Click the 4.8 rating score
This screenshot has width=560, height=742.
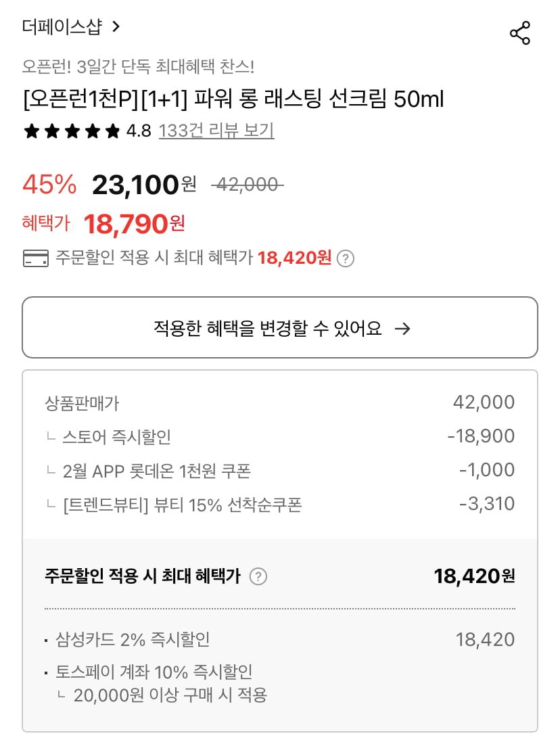(x=139, y=131)
